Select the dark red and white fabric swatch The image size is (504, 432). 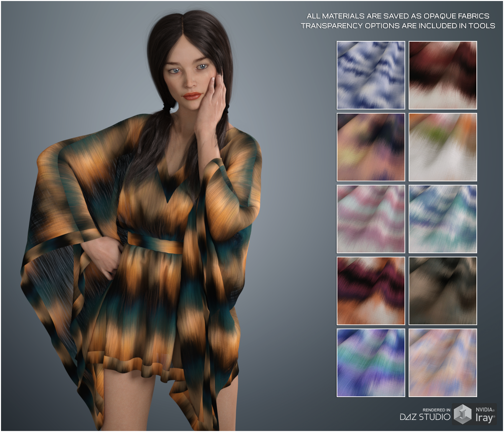(x=443, y=75)
